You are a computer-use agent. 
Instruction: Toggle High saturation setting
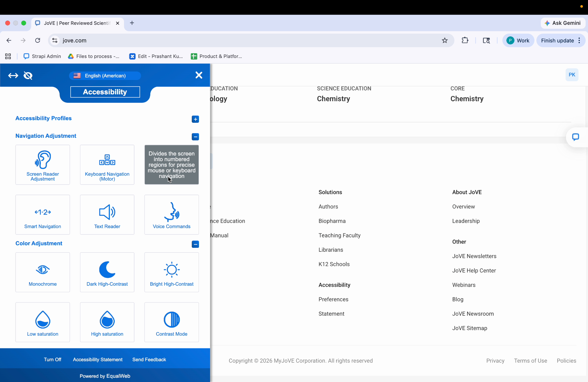107,322
